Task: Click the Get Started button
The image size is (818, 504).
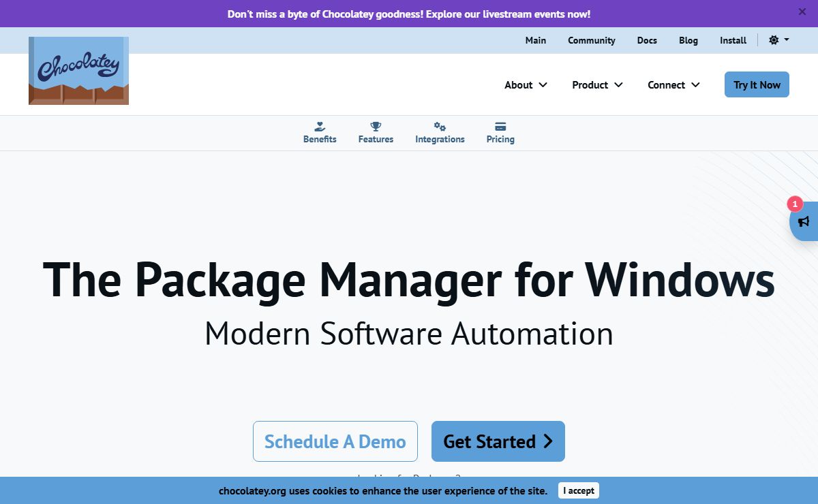Action: pyautogui.click(x=498, y=441)
